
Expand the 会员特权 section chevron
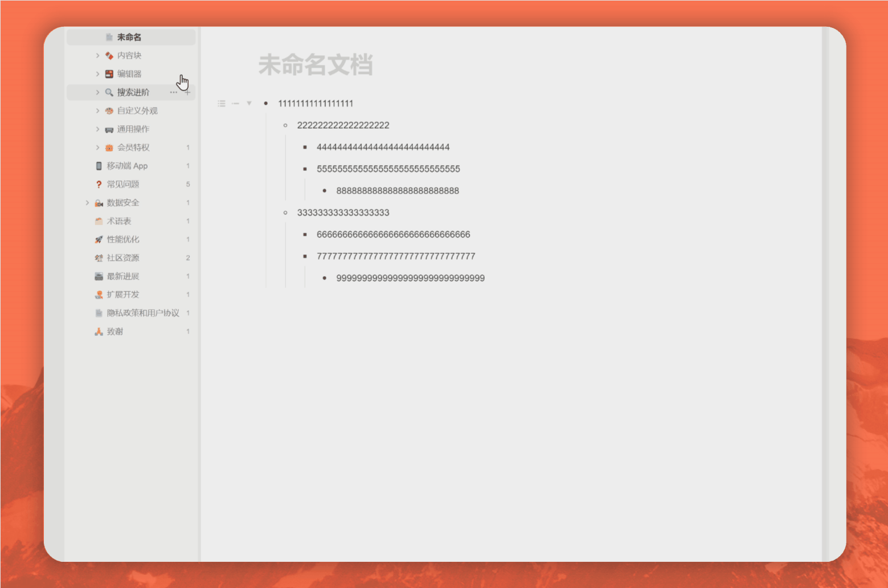coord(97,147)
